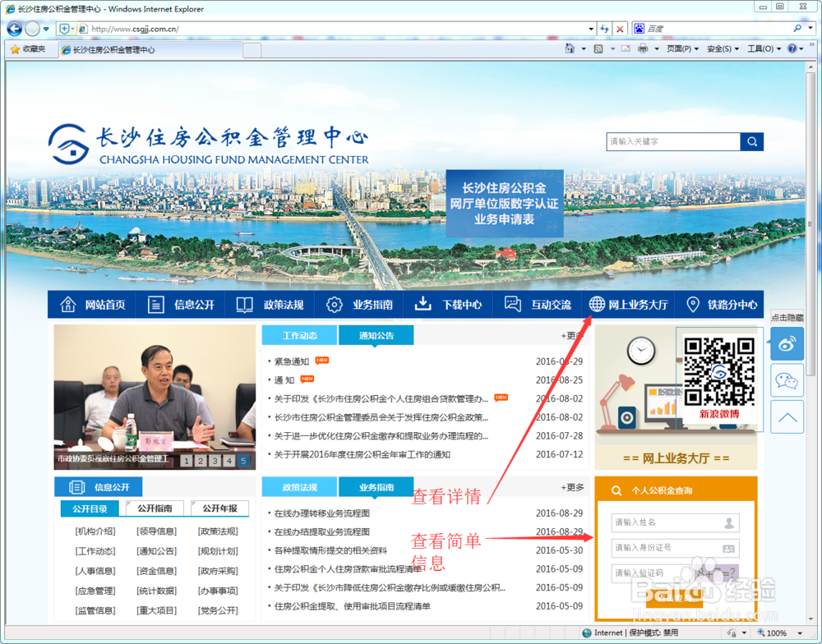Select the browser tab 长沙住房公积金管理中心
The image size is (822, 644).
[151, 50]
